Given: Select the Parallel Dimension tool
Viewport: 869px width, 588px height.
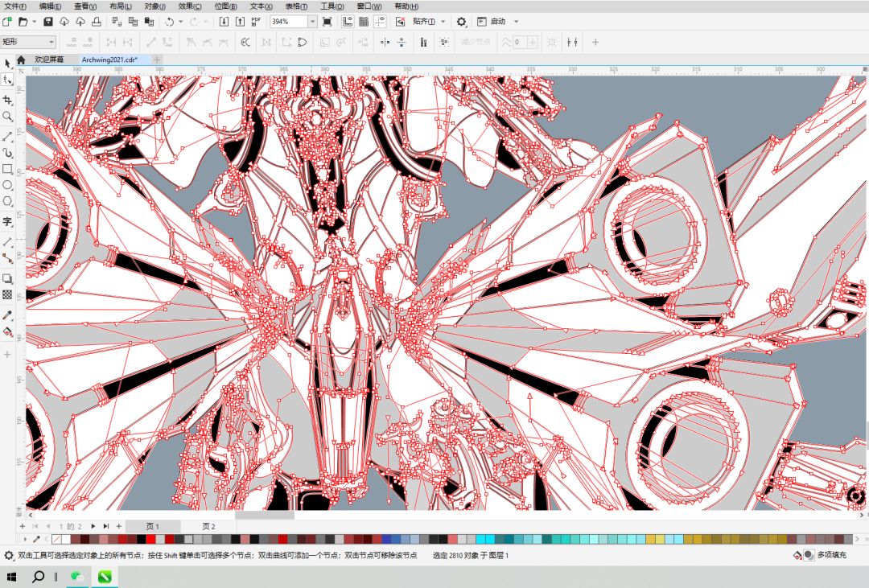Looking at the screenshot, I should click(7, 242).
